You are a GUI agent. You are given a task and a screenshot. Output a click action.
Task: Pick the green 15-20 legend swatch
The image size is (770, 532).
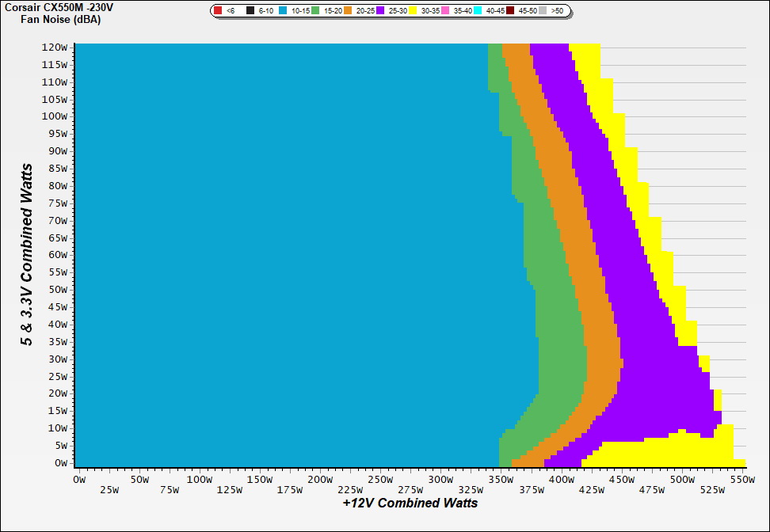[315, 11]
